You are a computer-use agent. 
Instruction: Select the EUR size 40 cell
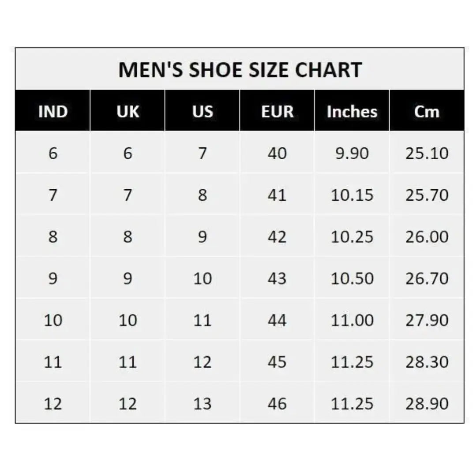pos(277,154)
